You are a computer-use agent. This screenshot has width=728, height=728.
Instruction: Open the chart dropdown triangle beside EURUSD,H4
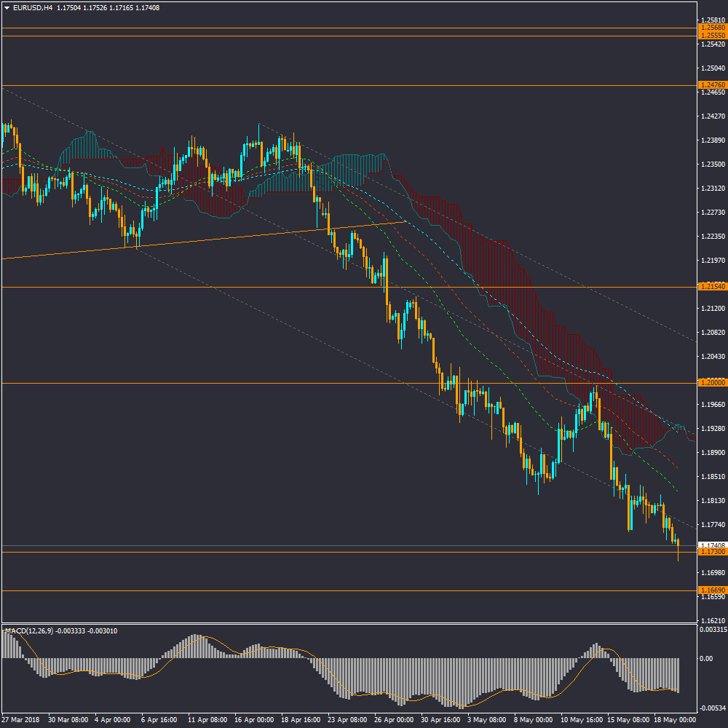7,8
